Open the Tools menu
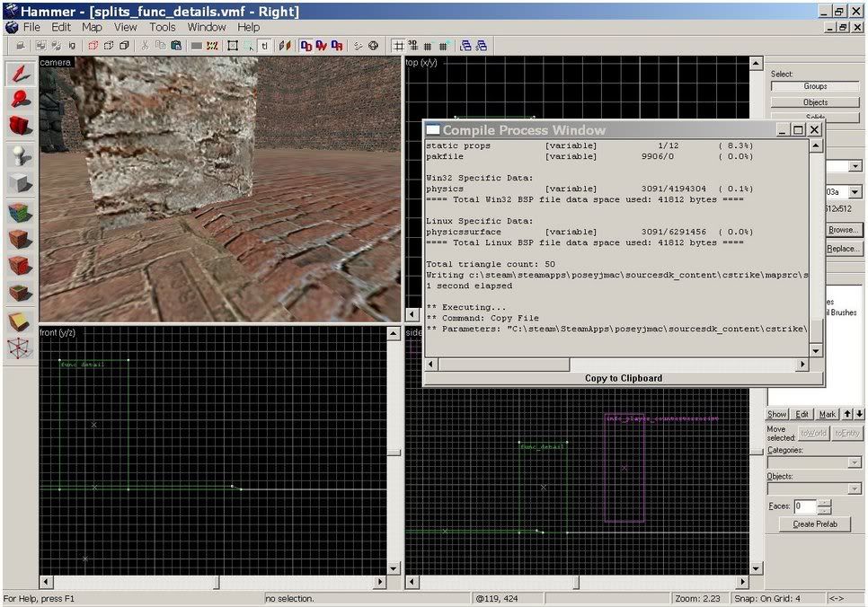The image size is (868, 607). pyautogui.click(x=163, y=27)
